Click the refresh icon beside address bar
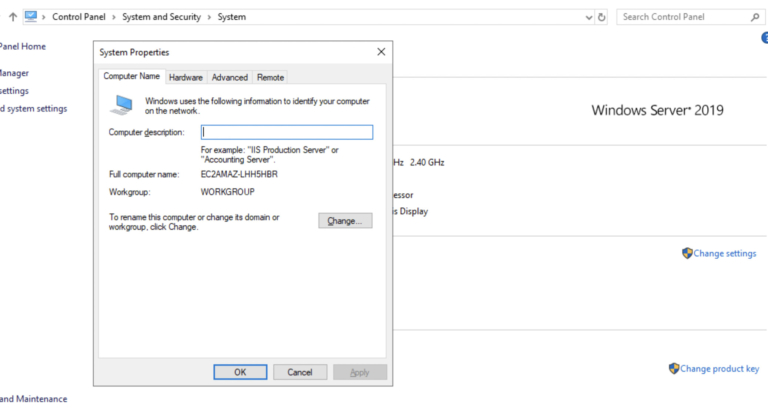Screen dimensions: 768x408 (x=600, y=17)
